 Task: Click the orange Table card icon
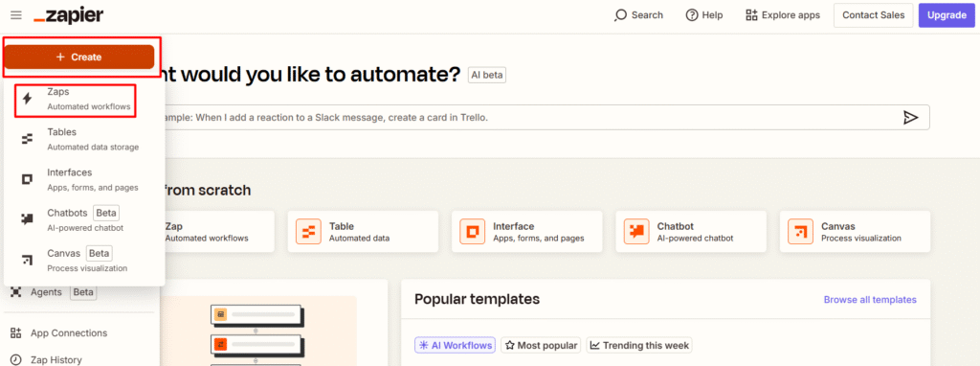coord(308,232)
